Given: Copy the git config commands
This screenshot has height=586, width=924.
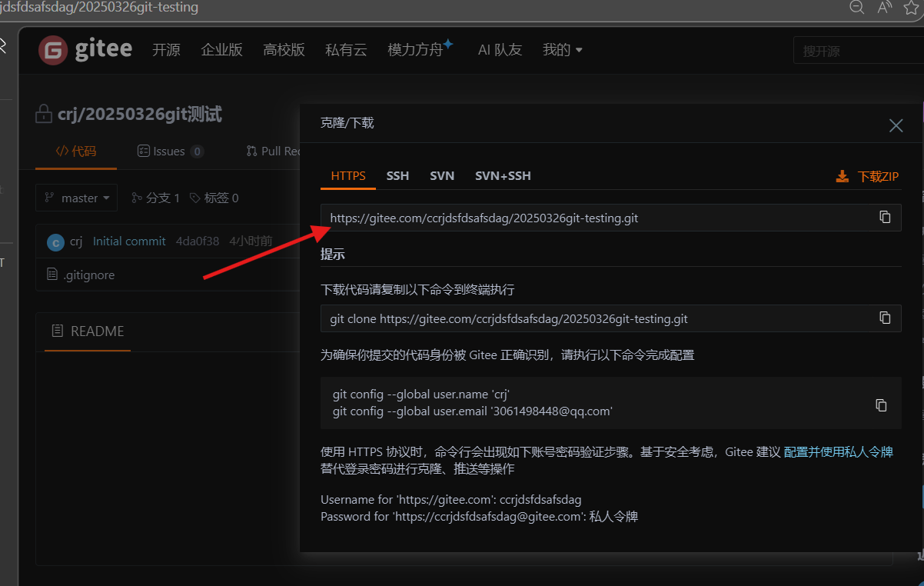Looking at the screenshot, I should pyautogui.click(x=882, y=405).
